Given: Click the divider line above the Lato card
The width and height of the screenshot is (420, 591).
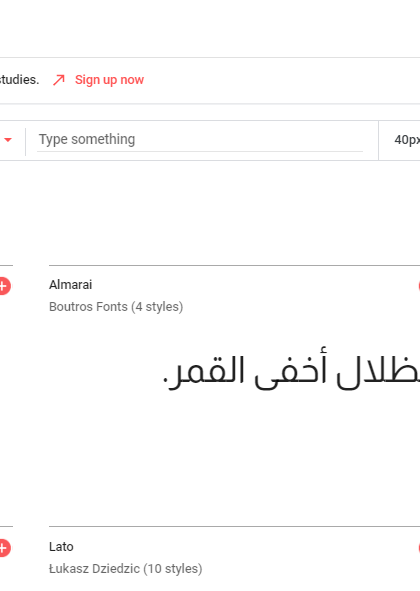Looking at the screenshot, I should (x=235, y=526).
